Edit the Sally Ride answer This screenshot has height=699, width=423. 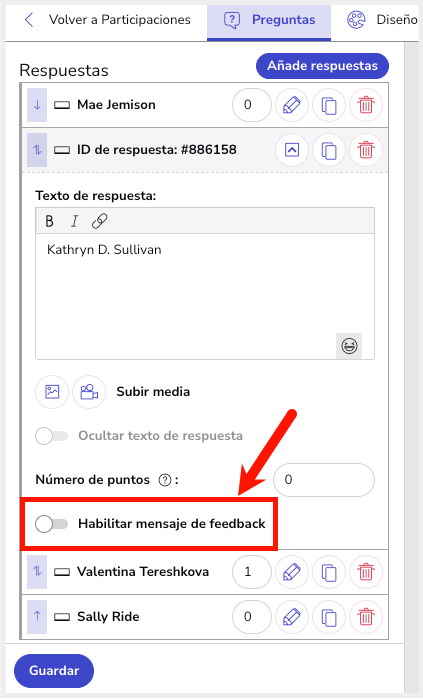pyautogui.click(x=292, y=617)
